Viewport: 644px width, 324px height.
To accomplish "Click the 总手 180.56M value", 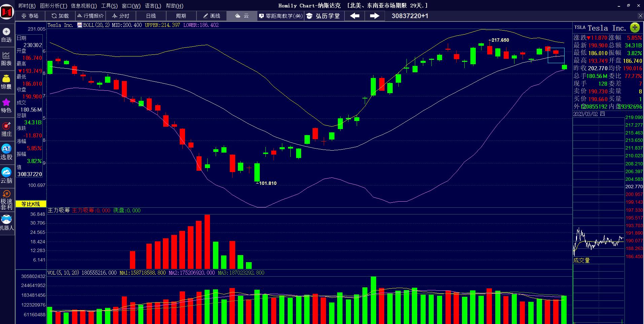I will click(597, 76).
